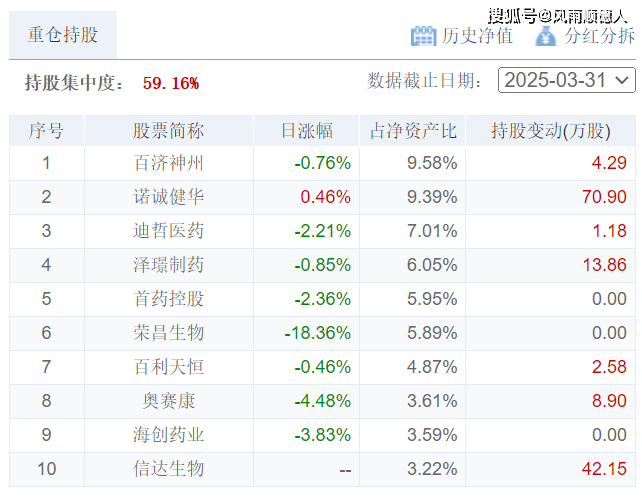Open stock 百济神州

[168, 163]
